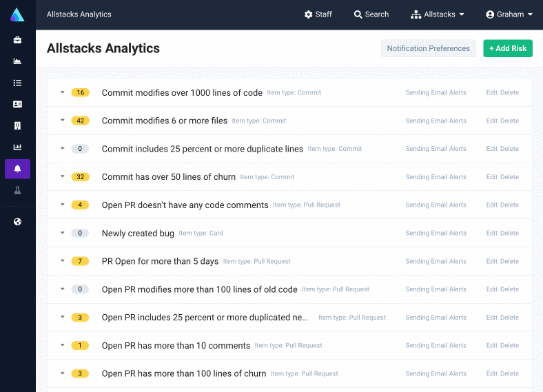Expand the 'Newly created bug' risk row

62,233
